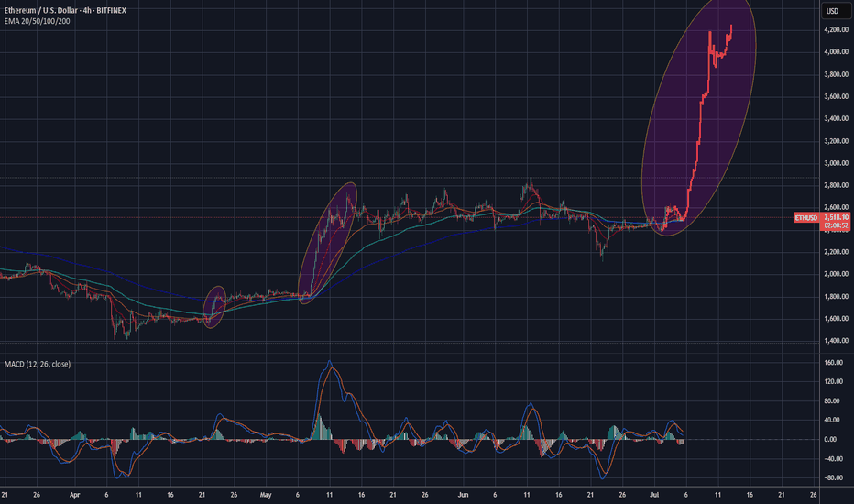
Task: Click the 80.00 MACD scale label
Action: point(832,401)
